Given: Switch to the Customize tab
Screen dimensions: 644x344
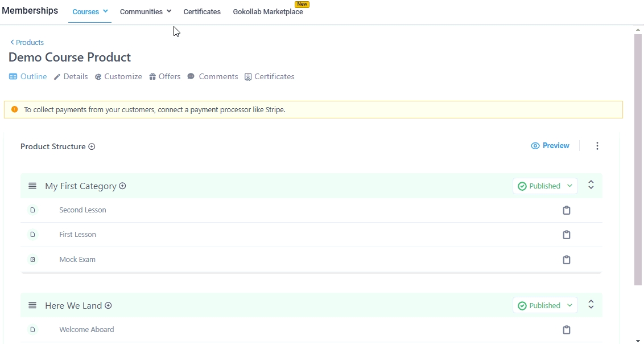Looking at the screenshot, I should click(118, 77).
